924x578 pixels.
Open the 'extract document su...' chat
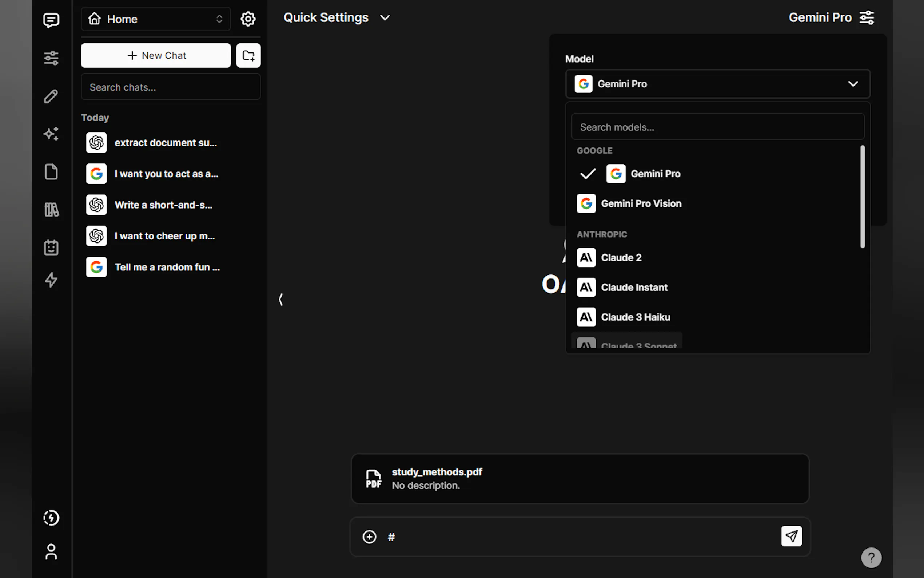point(166,143)
